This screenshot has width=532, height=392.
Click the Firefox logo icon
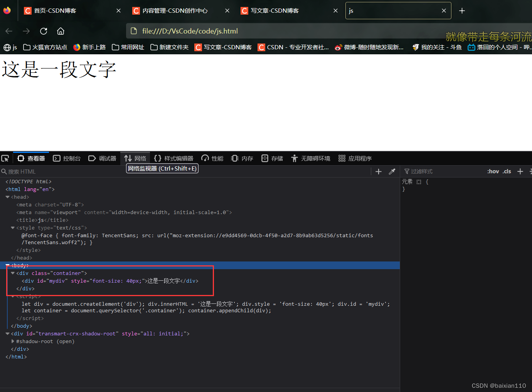coord(7,10)
